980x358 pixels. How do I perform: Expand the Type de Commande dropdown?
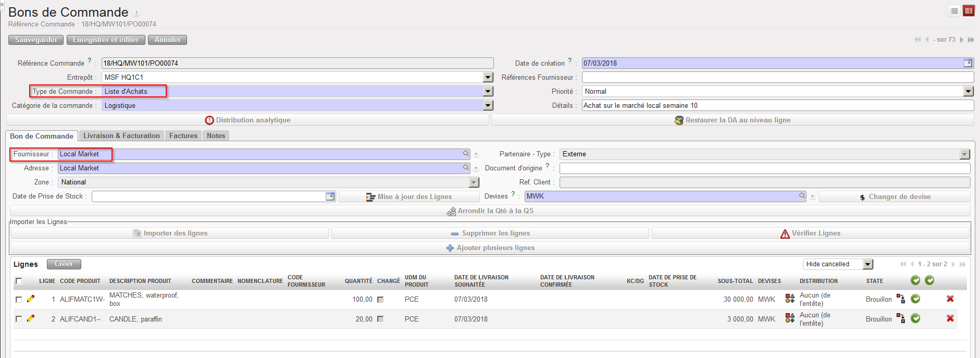coord(488,91)
